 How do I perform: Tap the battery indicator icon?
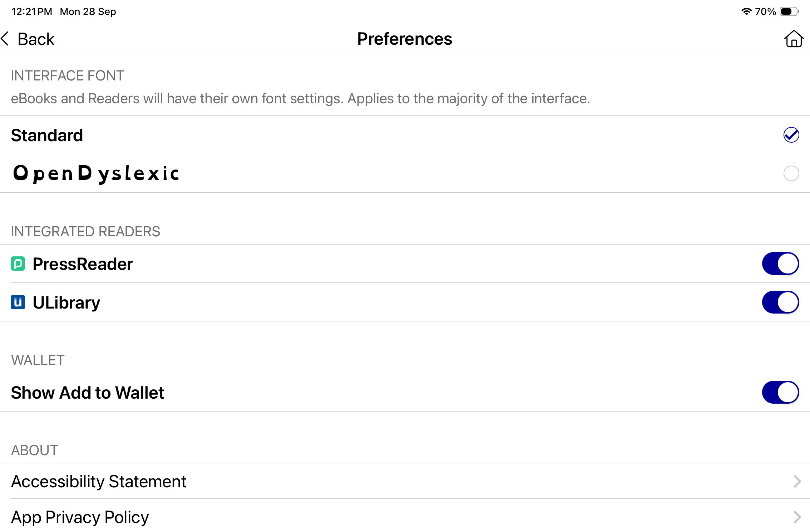789,11
